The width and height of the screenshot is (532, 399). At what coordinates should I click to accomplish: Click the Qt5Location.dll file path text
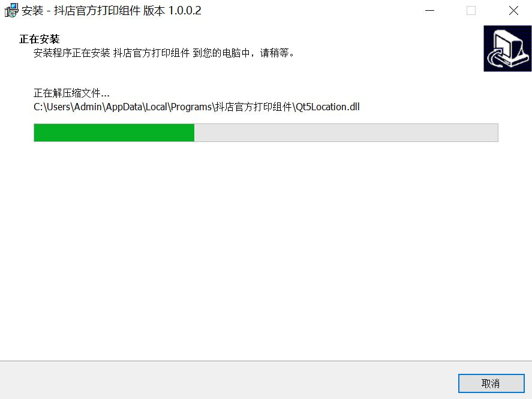point(327,107)
